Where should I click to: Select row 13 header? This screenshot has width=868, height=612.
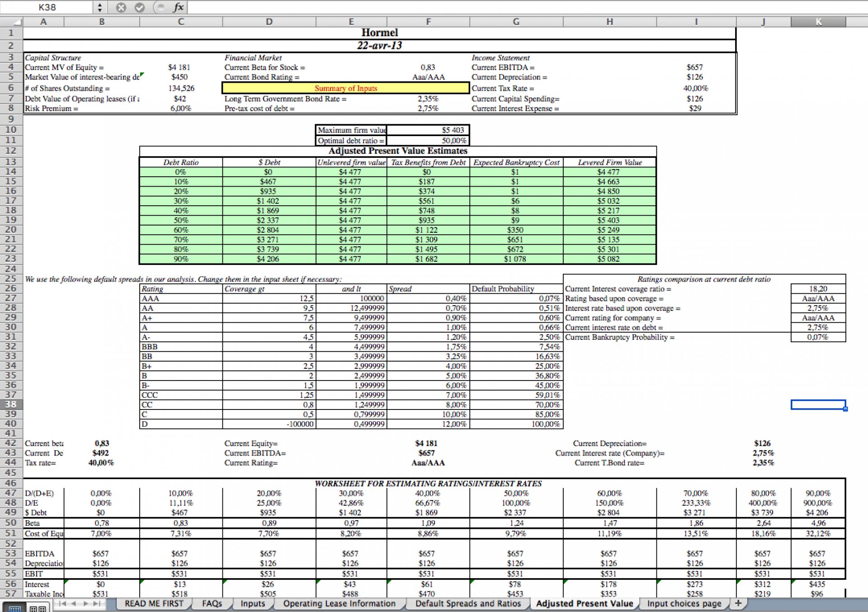(x=11, y=162)
